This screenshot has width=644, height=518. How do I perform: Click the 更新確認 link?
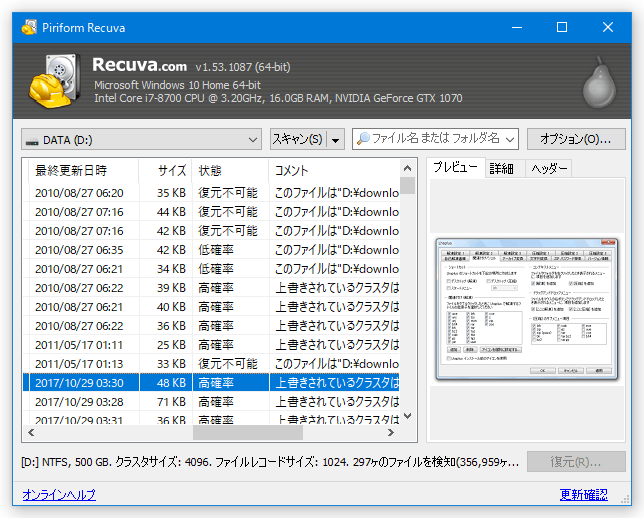pos(583,495)
